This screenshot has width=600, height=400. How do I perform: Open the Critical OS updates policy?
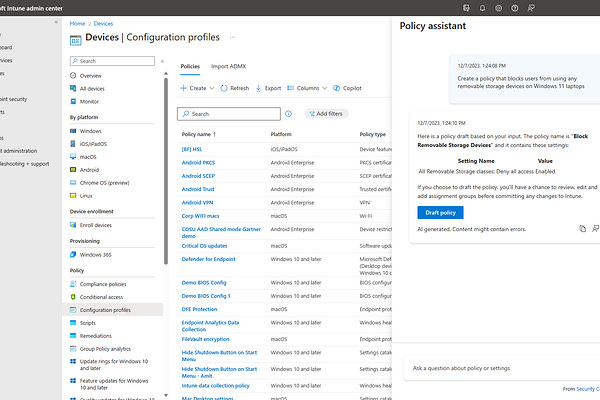pyautogui.click(x=204, y=246)
